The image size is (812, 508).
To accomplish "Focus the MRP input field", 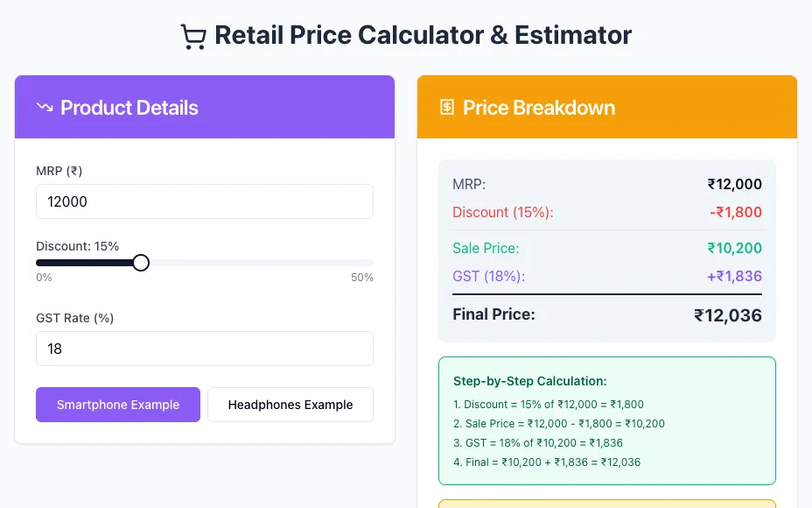I will pyautogui.click(x=205, y=201).
